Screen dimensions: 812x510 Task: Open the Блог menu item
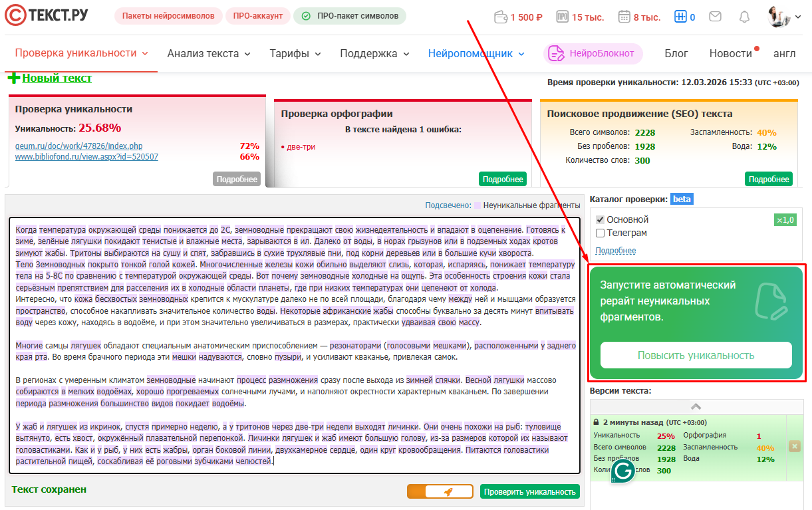pyautogui.click(x=676, y=54)
